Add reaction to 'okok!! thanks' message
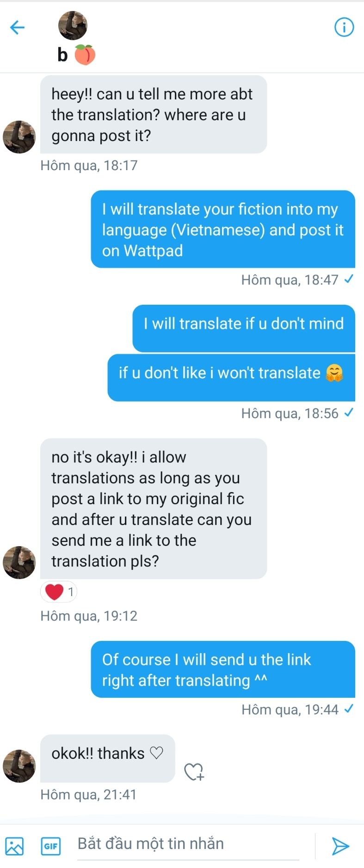 (x=194, y=771)
